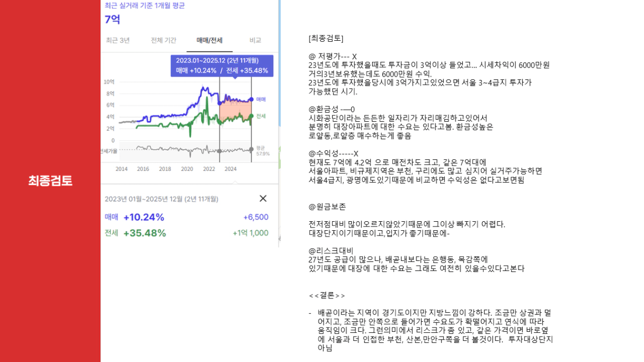This screenshot has width=644, height=362.
Task: Select the gray 평균 전세가율 endpoint dot
Action: (251, 150)
